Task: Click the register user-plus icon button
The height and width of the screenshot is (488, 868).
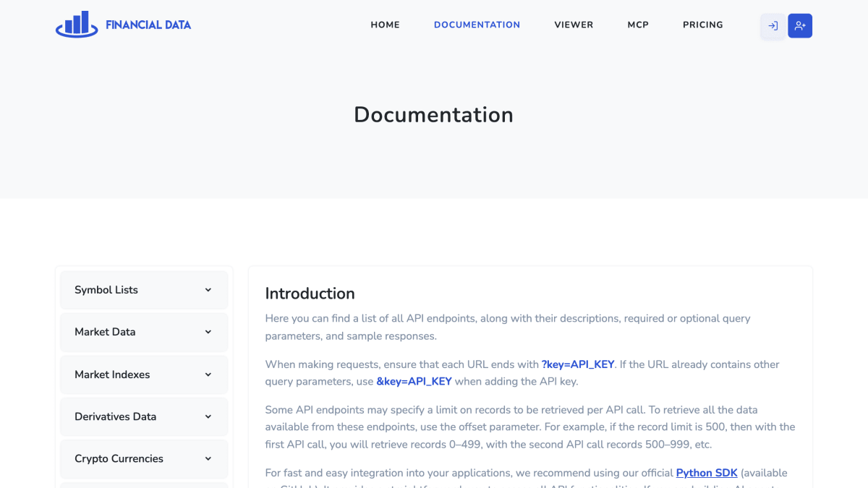Action: pyautogui.click(x=800, y=26)
